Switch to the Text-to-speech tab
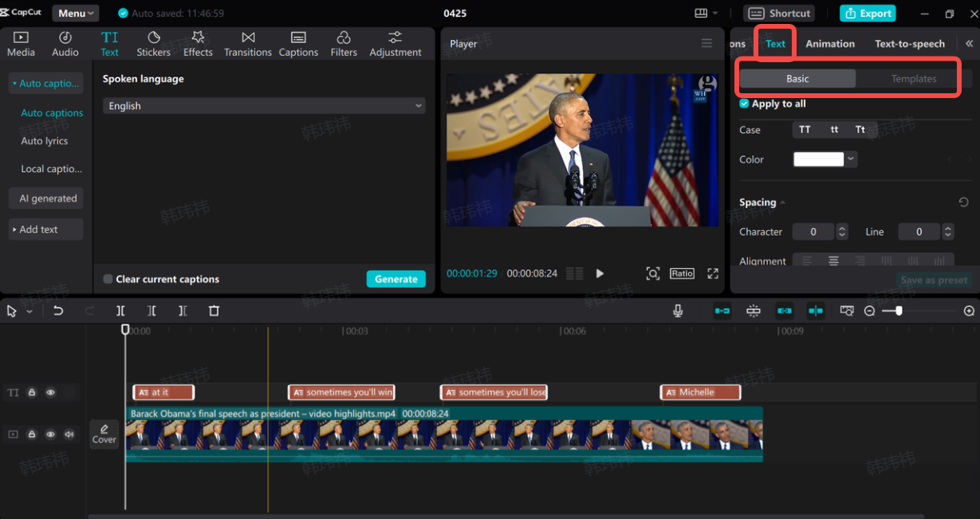The height and width of the screenshot is (519, 980). tap(910, 44)
